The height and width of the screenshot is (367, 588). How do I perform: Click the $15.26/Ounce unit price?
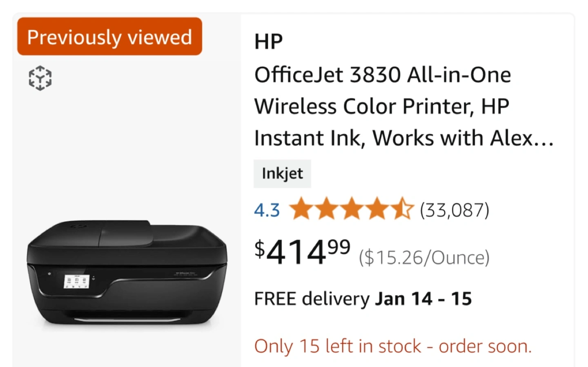424,258
